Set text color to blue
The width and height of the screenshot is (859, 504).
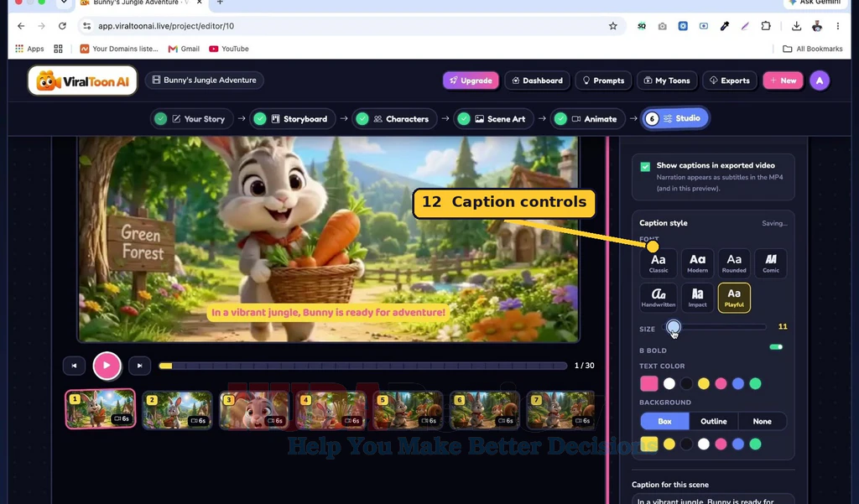click(738, 383)
